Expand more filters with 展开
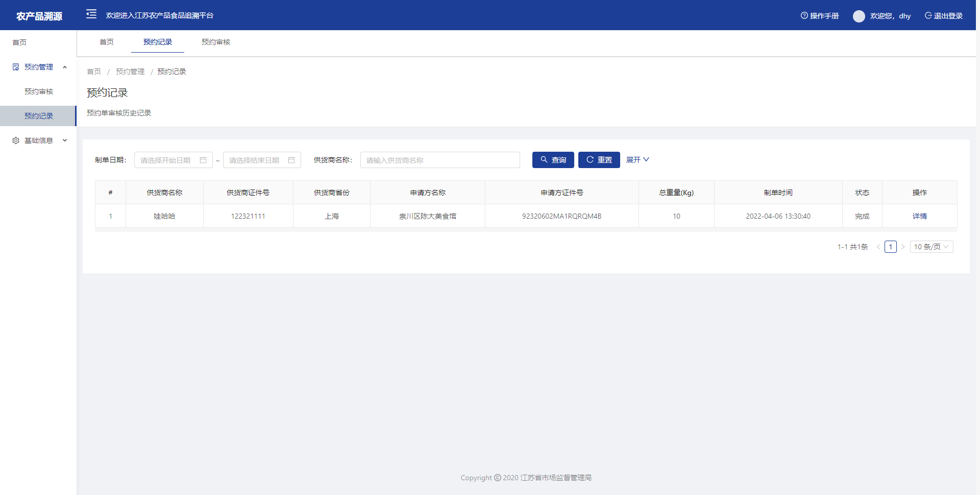The height and width of the screenshot is (495, 980). [638, 160]
